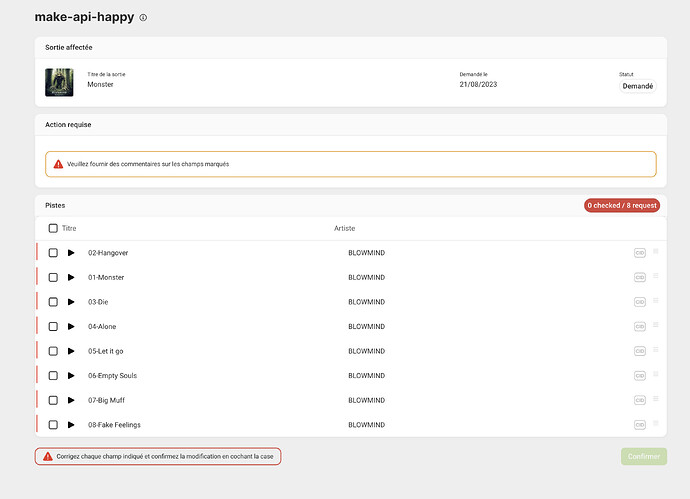Play the 06-Empty Souls track
The height and width of the screenshot is (499, 690).
pyautogui.click(x=71, y=375)
